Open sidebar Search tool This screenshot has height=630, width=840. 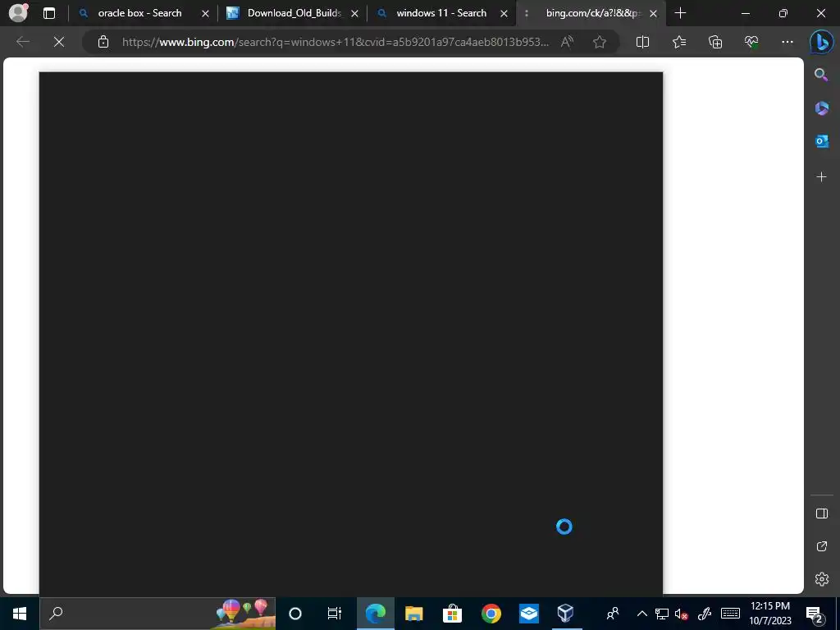pos(821,75)
